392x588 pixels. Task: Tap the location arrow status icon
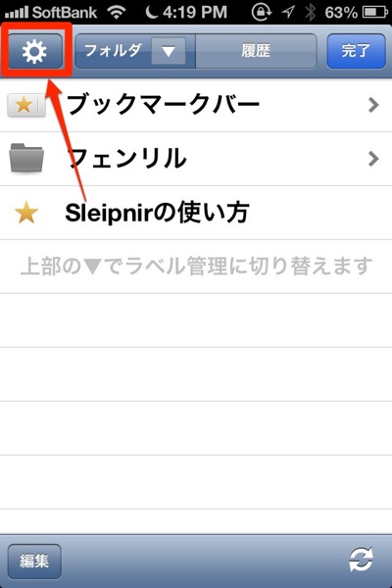(288, 12)
